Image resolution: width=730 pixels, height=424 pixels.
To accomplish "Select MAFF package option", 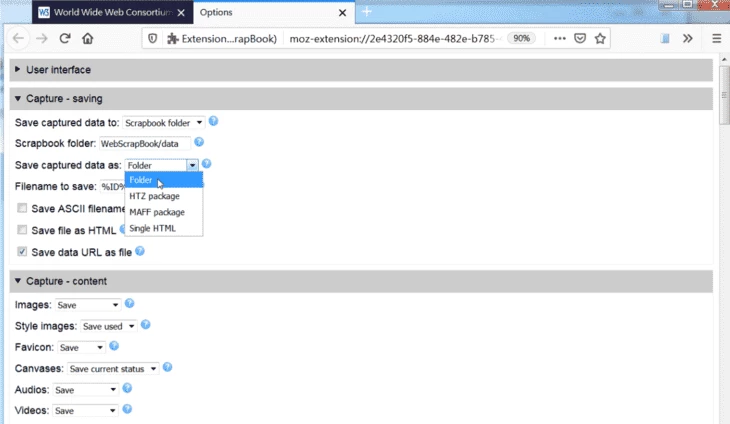I will pos(163,212).
